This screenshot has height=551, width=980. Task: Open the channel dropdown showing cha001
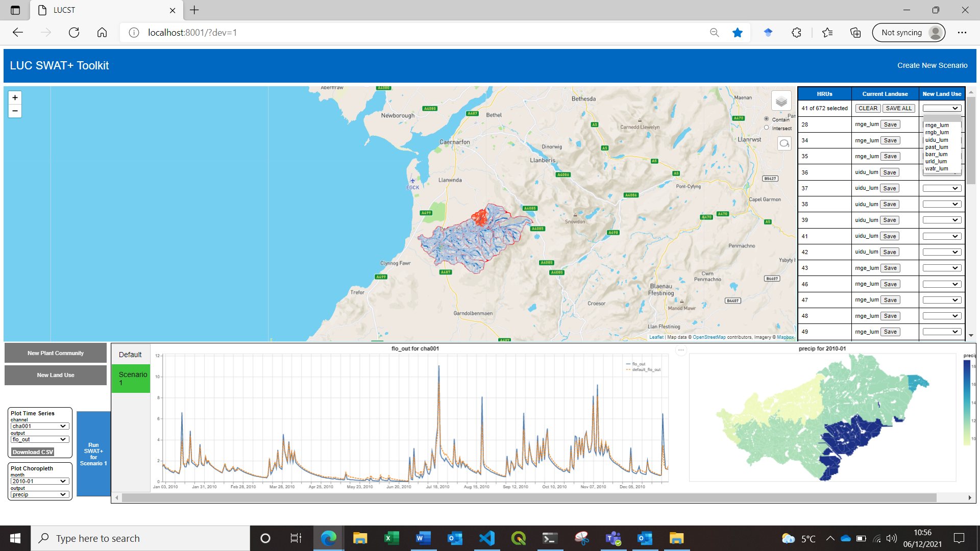tap(39, 426)
